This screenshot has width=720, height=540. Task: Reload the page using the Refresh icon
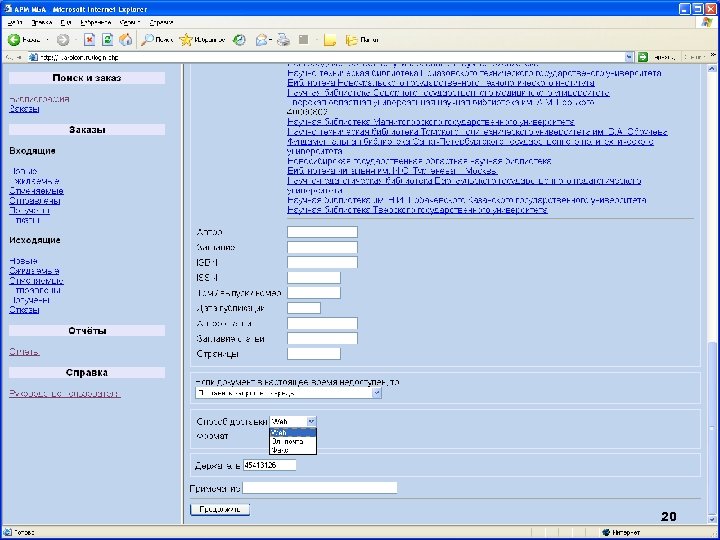107,40
